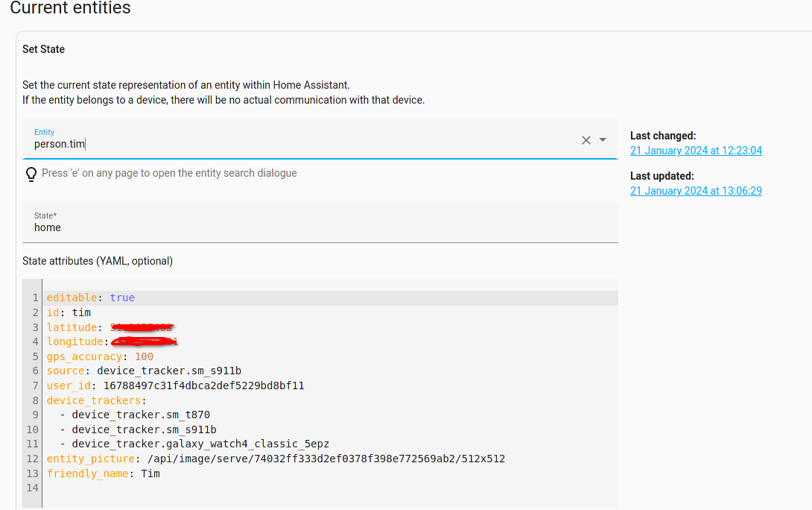Open the entity selection dropdown arrow
The image size is (812, 510).
[x=603, y=140]
